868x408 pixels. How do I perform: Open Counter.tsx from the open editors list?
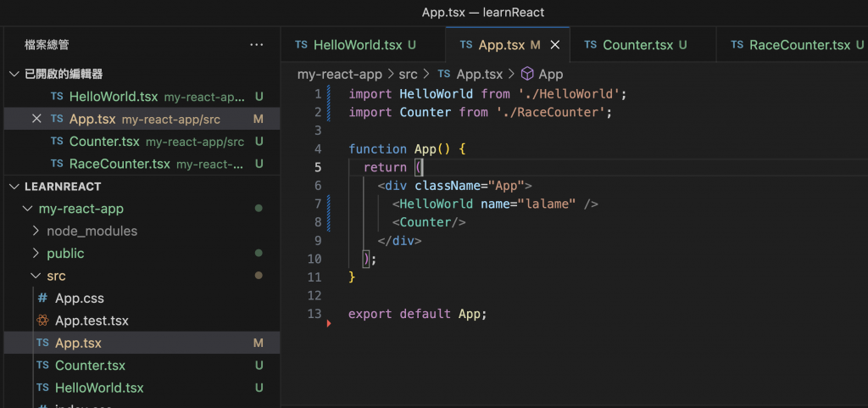[142, 142]
